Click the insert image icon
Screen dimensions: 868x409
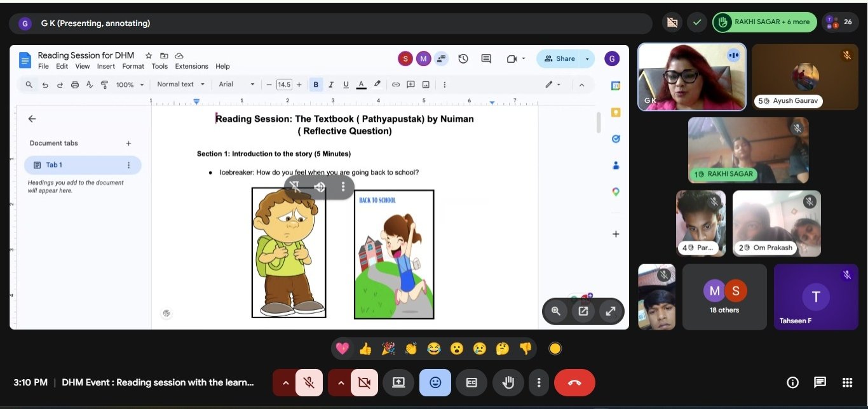(x=426, y=84)
